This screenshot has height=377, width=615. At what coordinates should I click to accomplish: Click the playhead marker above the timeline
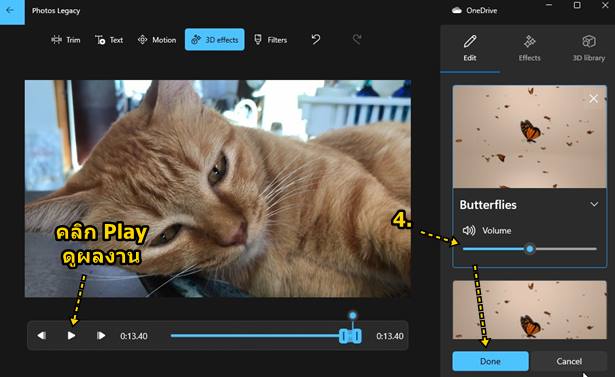[353, 315]
